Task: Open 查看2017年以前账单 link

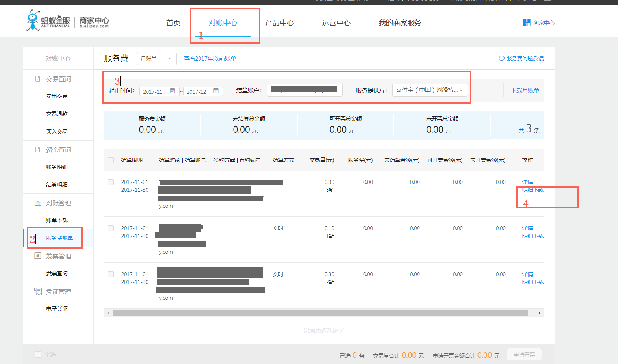Action: pyautogui.click(x=210, y=59)
